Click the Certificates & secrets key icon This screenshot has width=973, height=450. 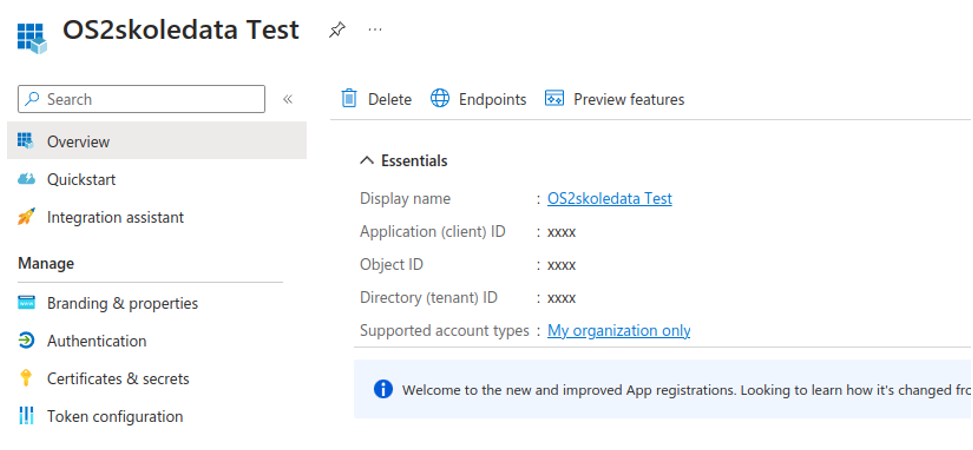25,378
